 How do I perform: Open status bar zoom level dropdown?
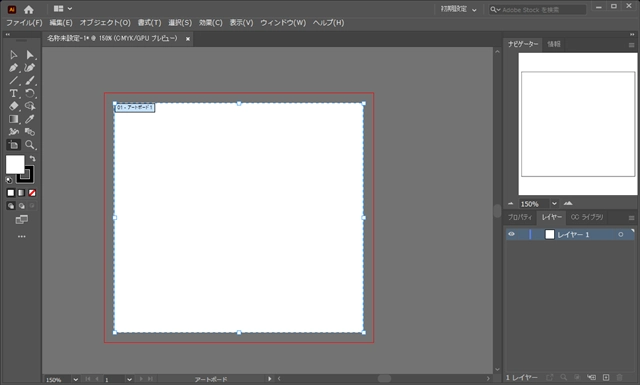[x=76, y=379]
